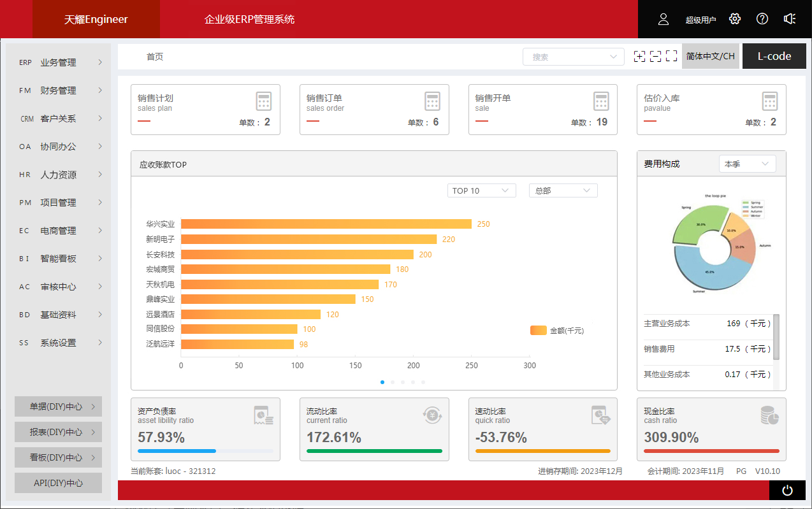Click the zoom-out bracket minus icon

coord(655,57)
